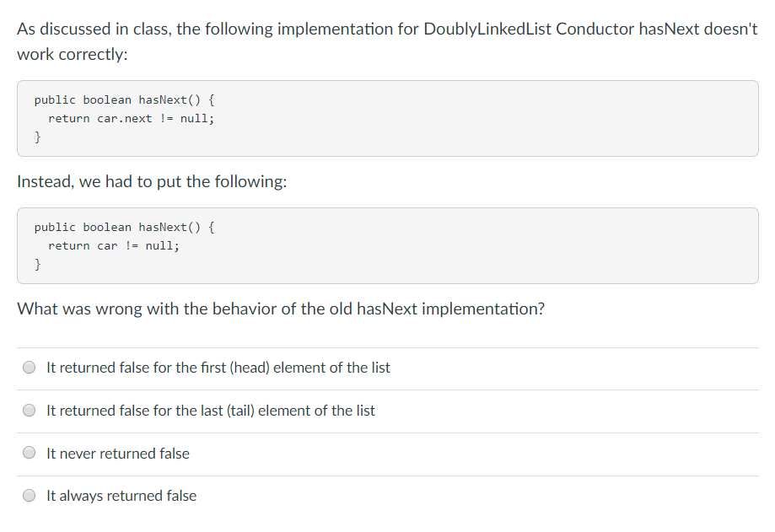Image resolution: width=775 pixels, height=532 pixels.
Task: Click answer 'It never returned false'
Action: [x=118, y=453]
